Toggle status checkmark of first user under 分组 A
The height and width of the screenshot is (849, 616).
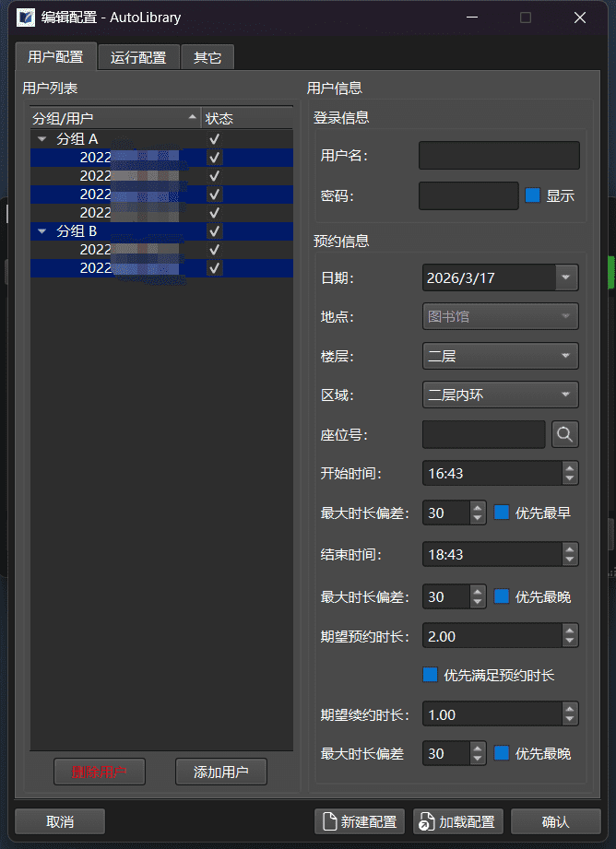tap(215, 158)
